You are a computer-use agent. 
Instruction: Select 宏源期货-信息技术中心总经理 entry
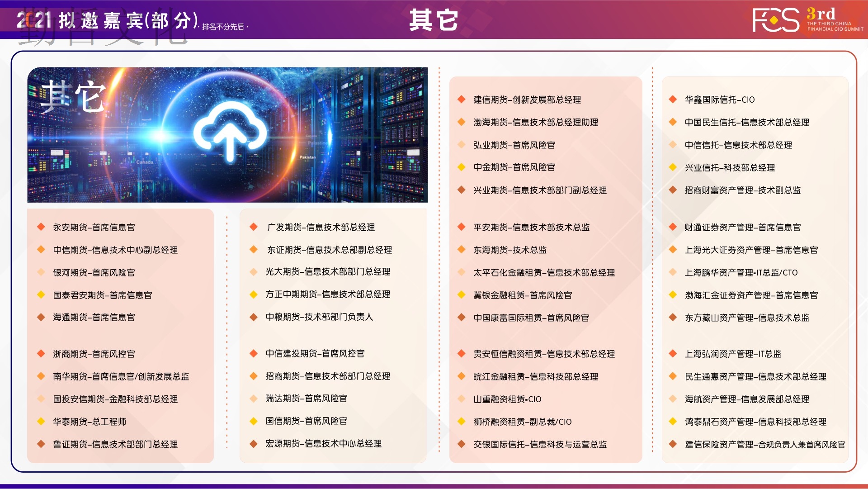[324, 443]
